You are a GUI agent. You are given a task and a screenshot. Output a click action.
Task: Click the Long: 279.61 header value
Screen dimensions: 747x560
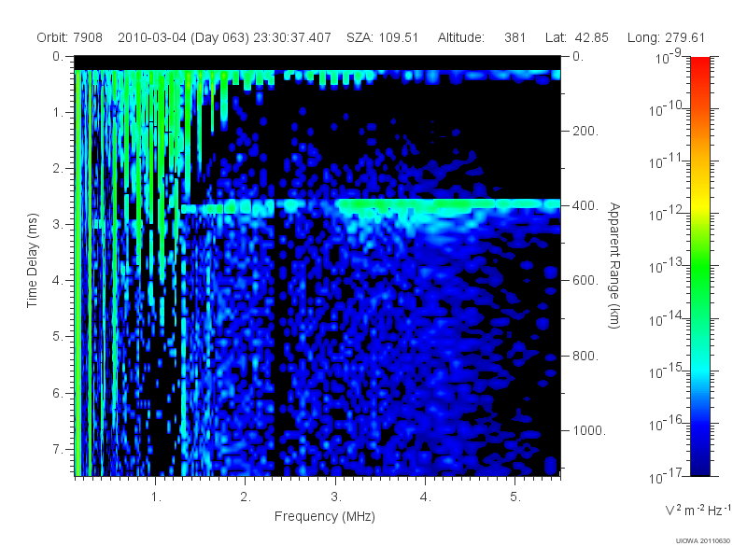tap(666, 37)
